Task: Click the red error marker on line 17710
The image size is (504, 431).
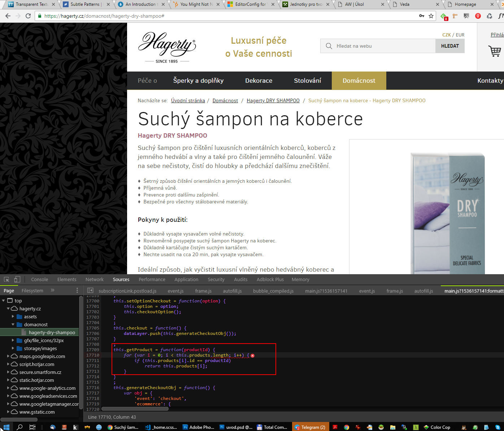Action: click(x=252, y=355)
